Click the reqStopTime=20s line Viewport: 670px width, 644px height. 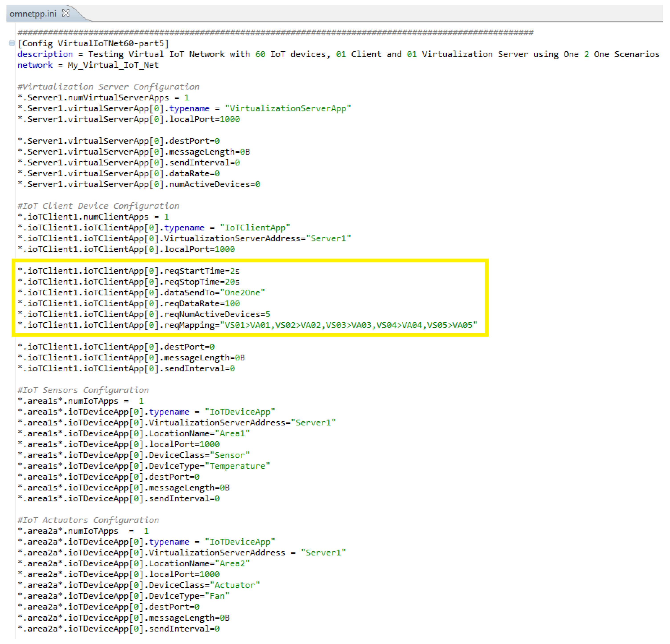coord(128,282)
